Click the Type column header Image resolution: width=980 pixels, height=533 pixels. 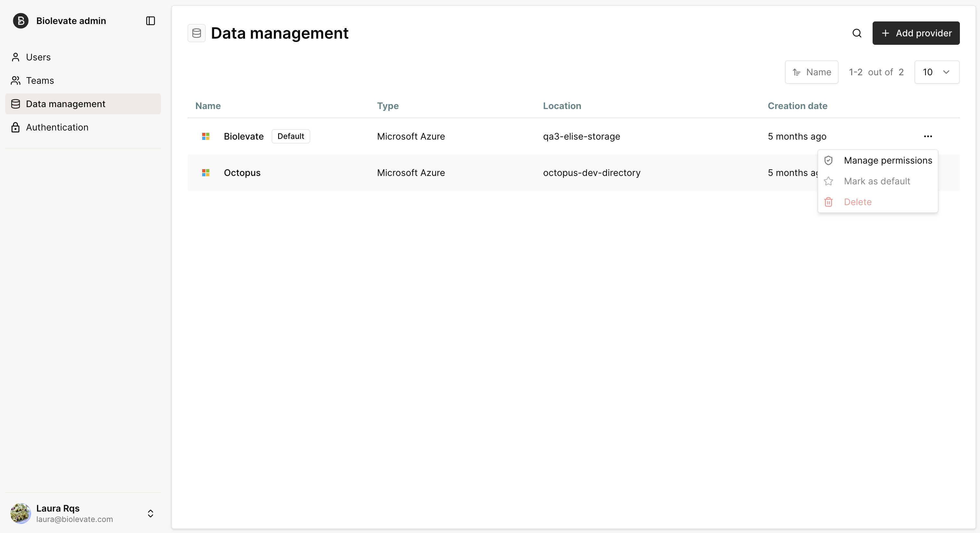pos(388,106)
